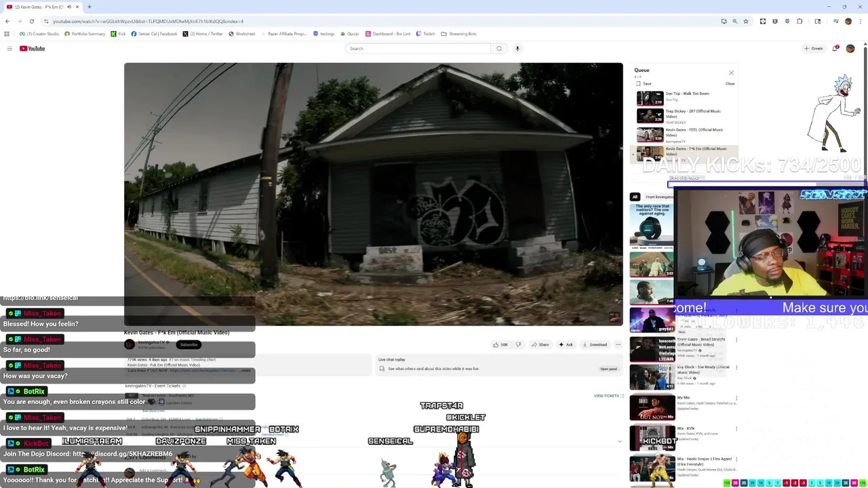Expand the collapsed section chevron below tickets
This screenshot has height=488, width=868.
(x=619, y=441)
